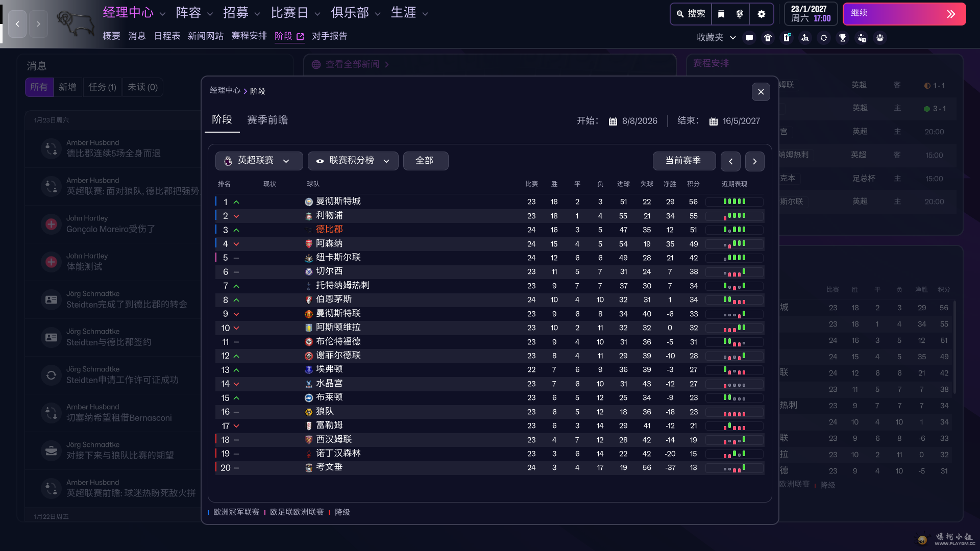Open the settings gear icon

pos(761,14)
